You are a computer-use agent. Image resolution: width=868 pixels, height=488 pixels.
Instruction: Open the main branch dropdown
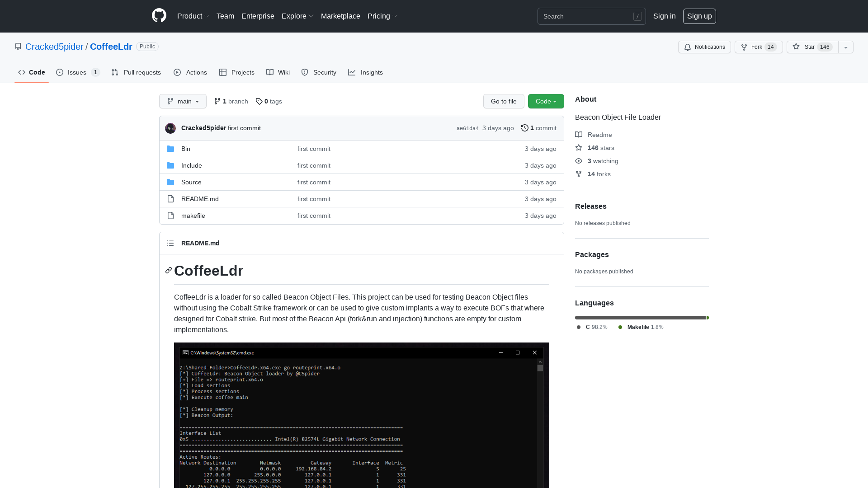183,101
